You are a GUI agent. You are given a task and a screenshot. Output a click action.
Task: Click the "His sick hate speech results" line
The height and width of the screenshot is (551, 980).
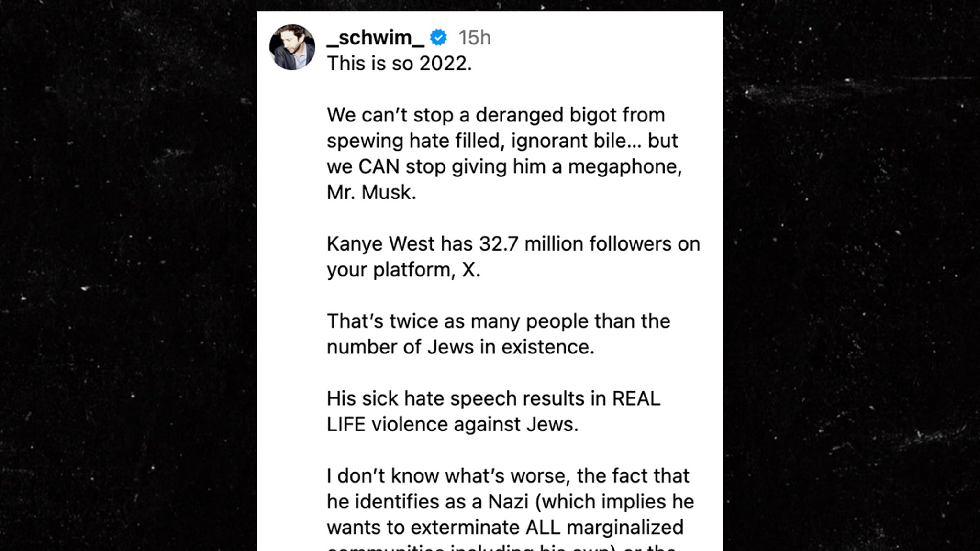pyautogui.click(x=493, y=398)
